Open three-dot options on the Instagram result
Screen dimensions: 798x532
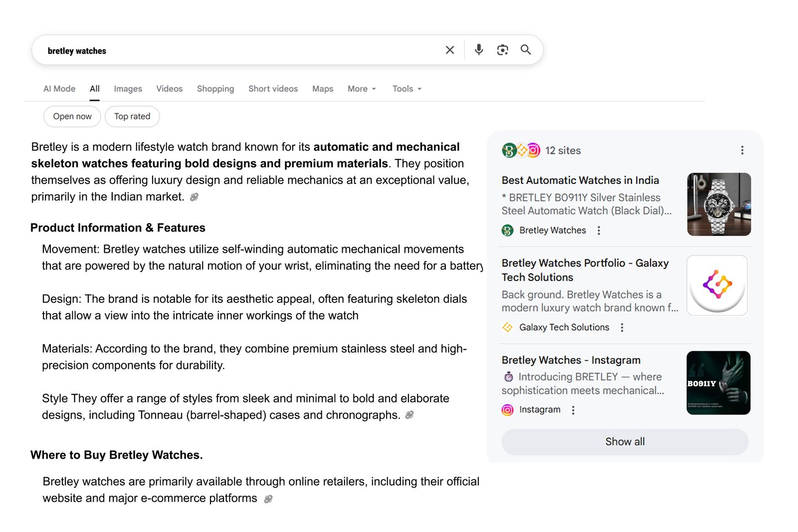coord(573,410)
